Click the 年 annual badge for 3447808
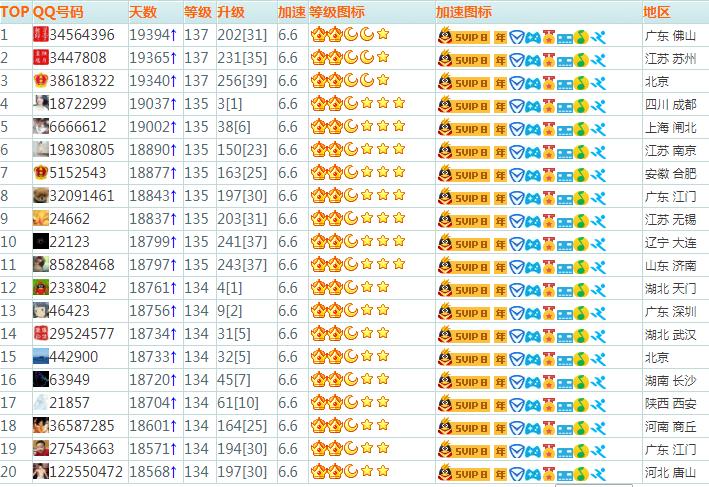This screenshot has width=709, height=487. [x=500, y=60]
